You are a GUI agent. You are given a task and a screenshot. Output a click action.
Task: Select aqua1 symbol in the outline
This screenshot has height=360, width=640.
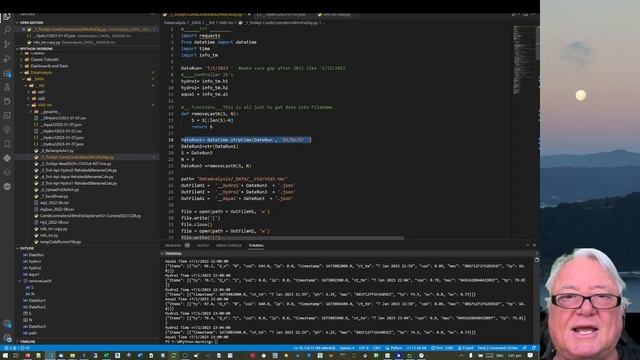tap(34, 274)
